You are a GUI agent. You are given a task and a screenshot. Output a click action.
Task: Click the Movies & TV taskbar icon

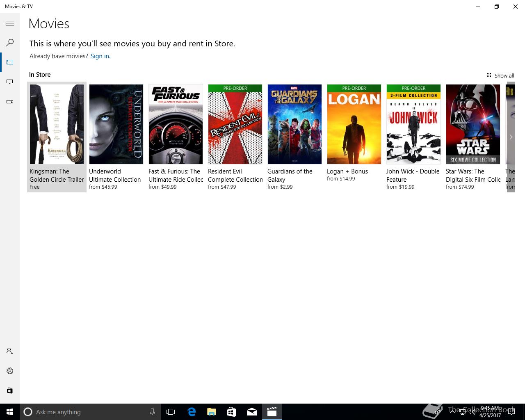[x=272, y=412]
